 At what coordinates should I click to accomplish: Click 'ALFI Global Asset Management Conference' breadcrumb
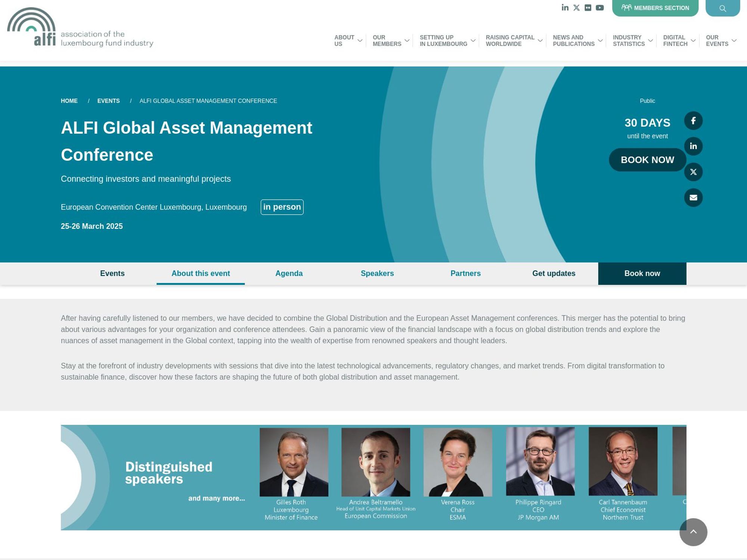pyautogui.click(x=208, y=101)
